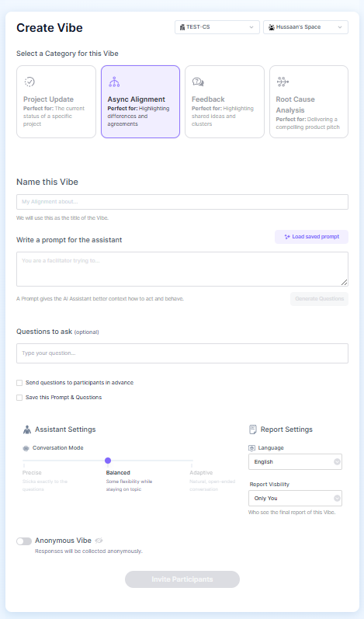
Task: Check Send questions to participants in advance
Action: click(19, 383)
